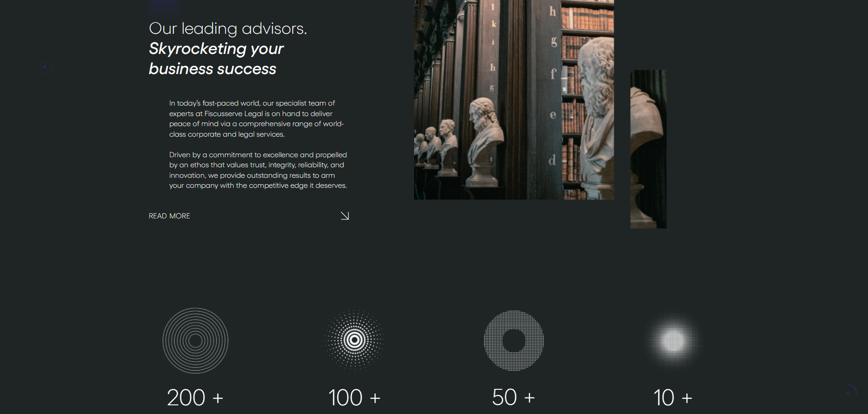Click the "10 +" statistic number
The height and width of the screenshot is (414, 868).
click(673, 398)
